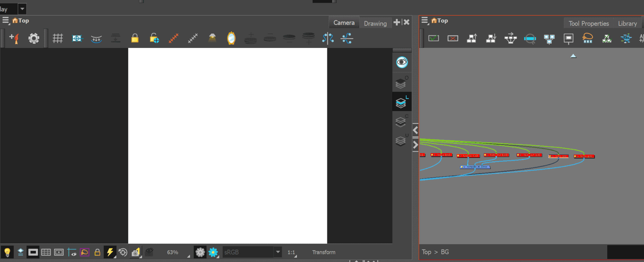Click the Create Group with arrow icon

(511, 38)
